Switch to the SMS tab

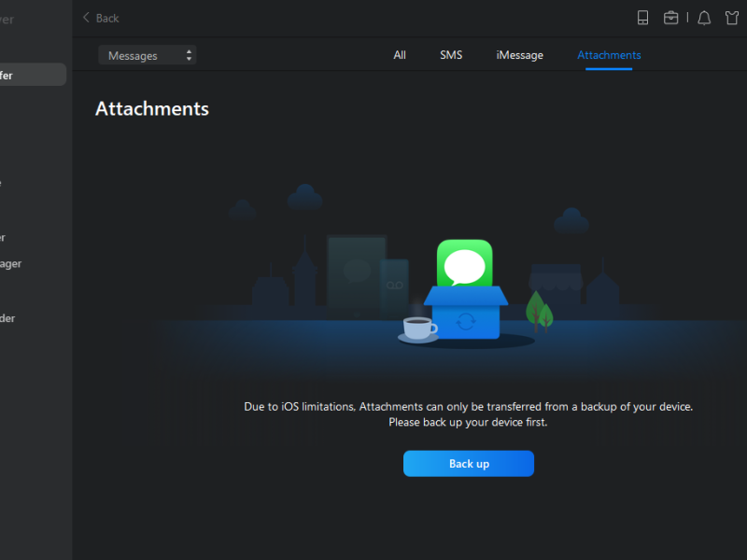coord(451,55)
